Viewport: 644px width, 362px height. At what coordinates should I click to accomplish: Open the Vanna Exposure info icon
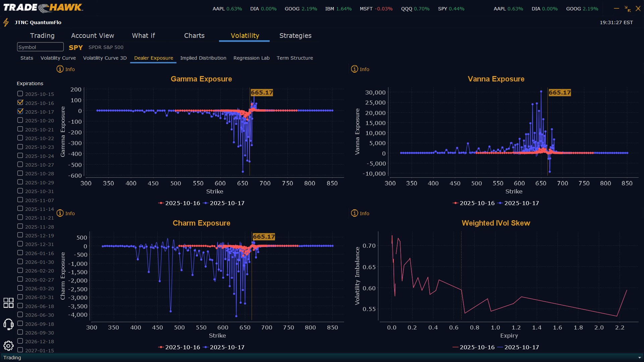[355, 69]
